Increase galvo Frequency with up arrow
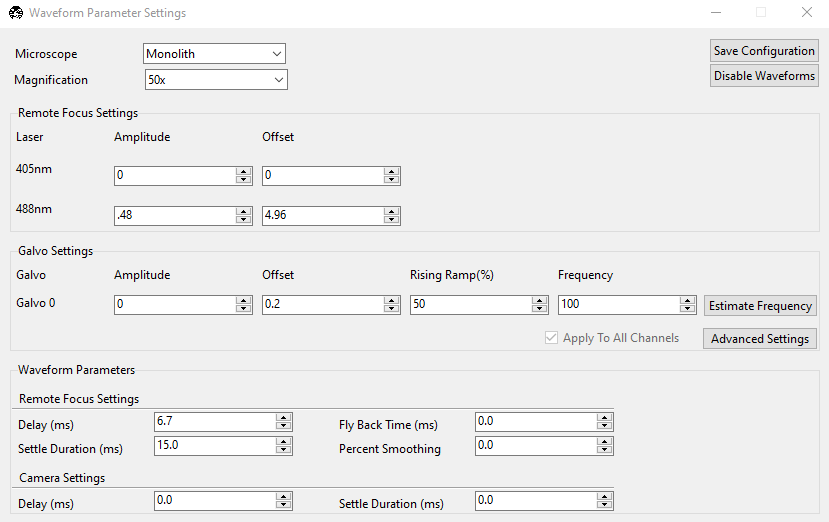The height and width of the screenshot is (522, 829). tap(688, 300)
